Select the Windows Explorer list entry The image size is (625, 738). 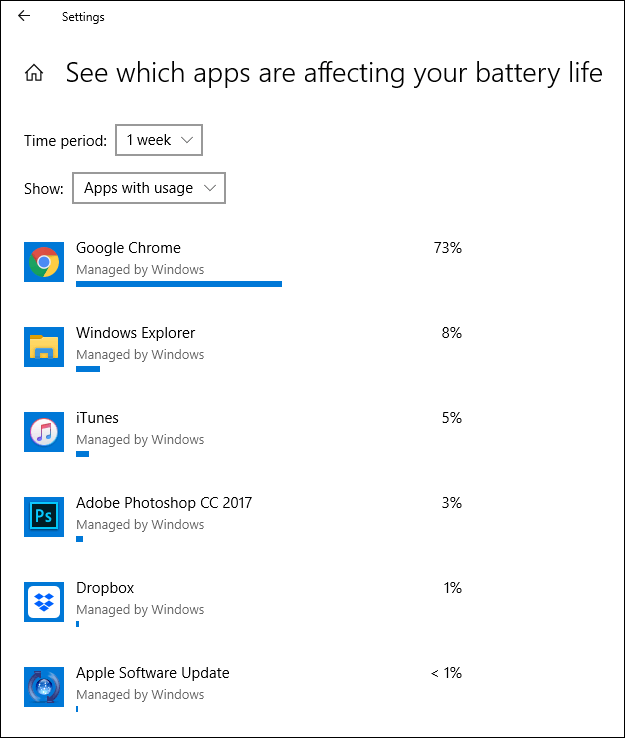click(x=136, y=333)
